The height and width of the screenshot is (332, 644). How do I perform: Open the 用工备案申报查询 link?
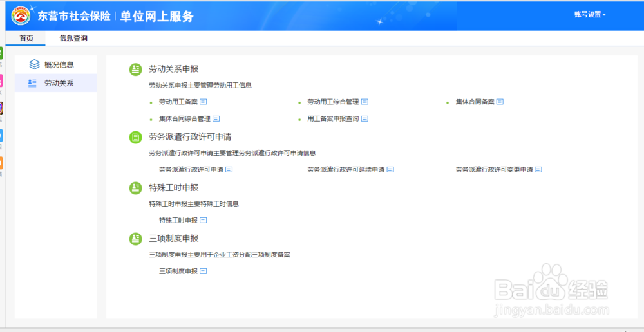pos(333,118)
